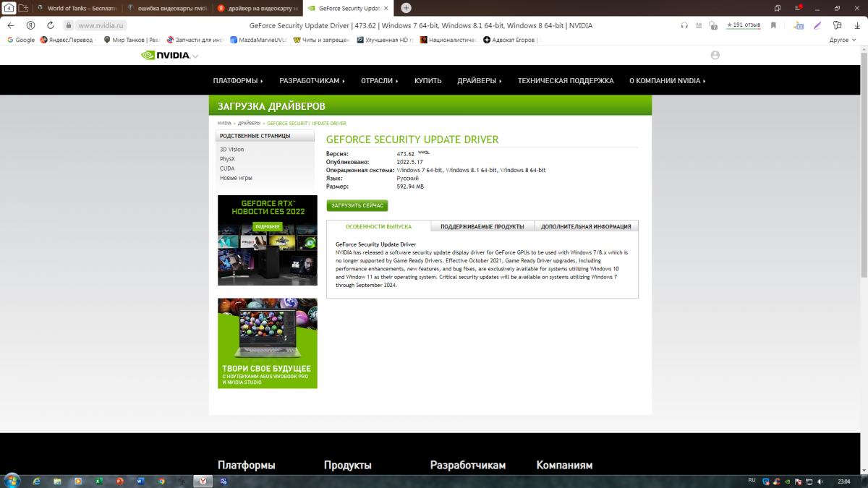Open the Компаниям footer heading
868x488 pixels.
pyautogui.click(x=564, y=466)
